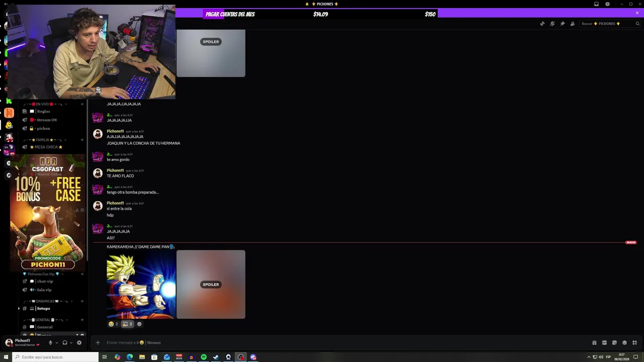Click the laughing emoji reaction with 2
This screenshot has width=644, height=362.
[113, 324]
